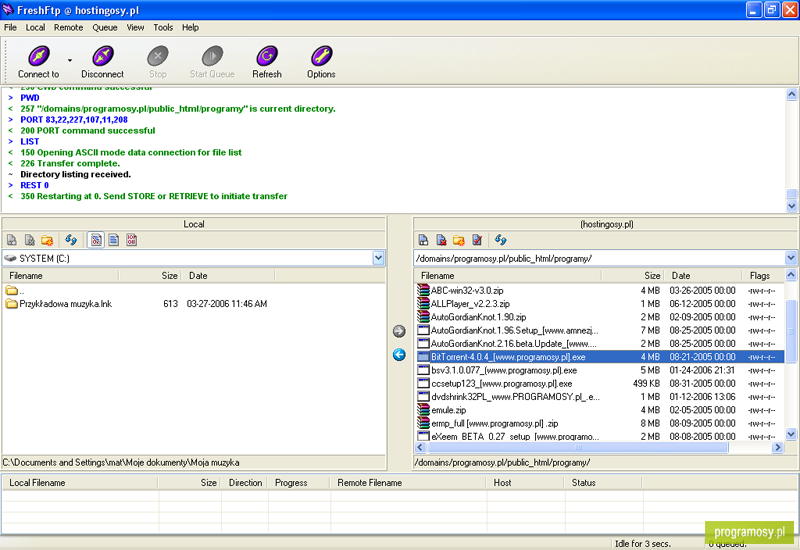
Task: Click the log pane scroll-up arrow
Action: tap(791, 94)
